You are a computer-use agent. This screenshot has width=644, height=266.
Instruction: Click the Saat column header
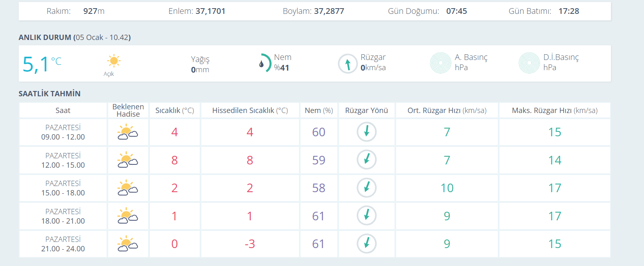[63, 111]
